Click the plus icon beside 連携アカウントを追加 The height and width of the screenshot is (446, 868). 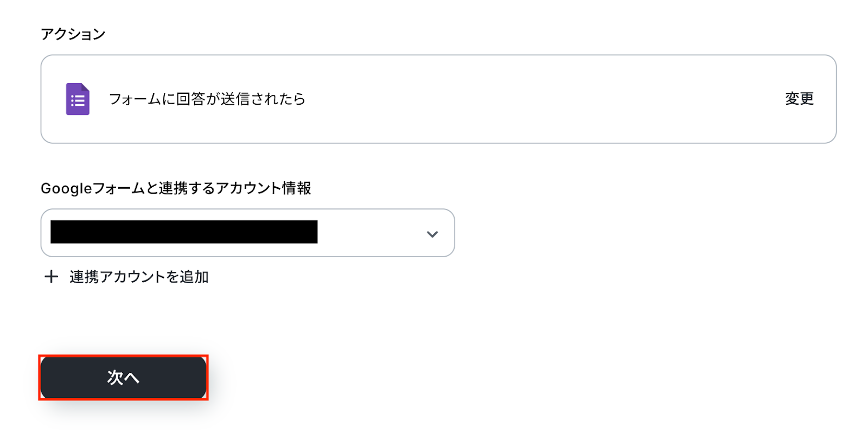pyautogui.click(x=51, y=277)
